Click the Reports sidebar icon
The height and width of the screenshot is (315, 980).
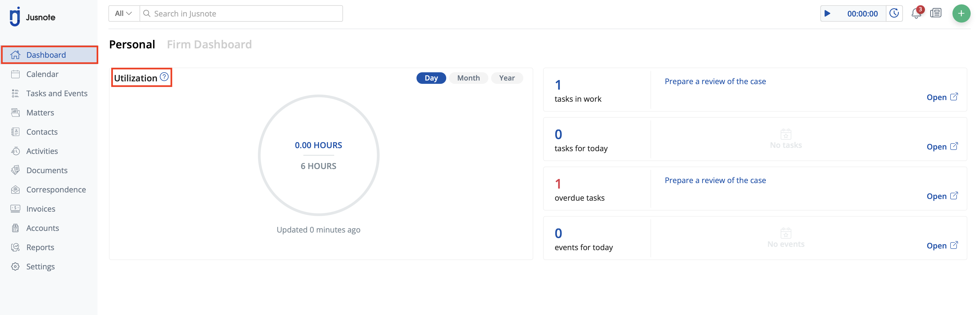pyautogui.click(x=15, y=247)
